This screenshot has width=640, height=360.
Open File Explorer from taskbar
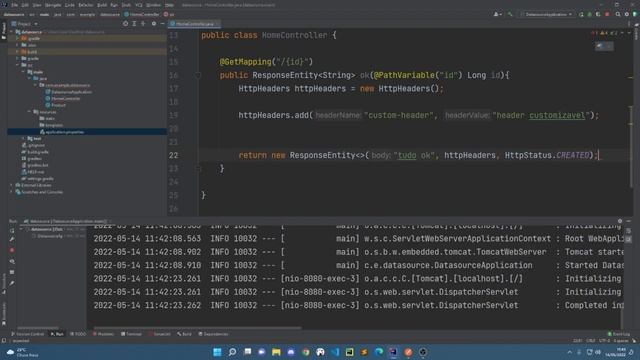coord(276,352)
